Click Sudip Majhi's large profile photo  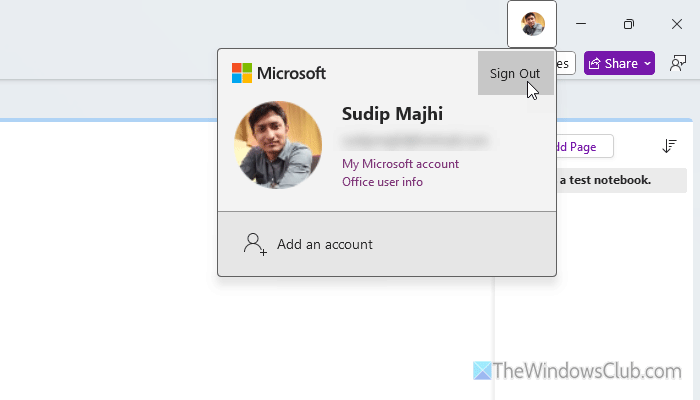coord(278,145)
